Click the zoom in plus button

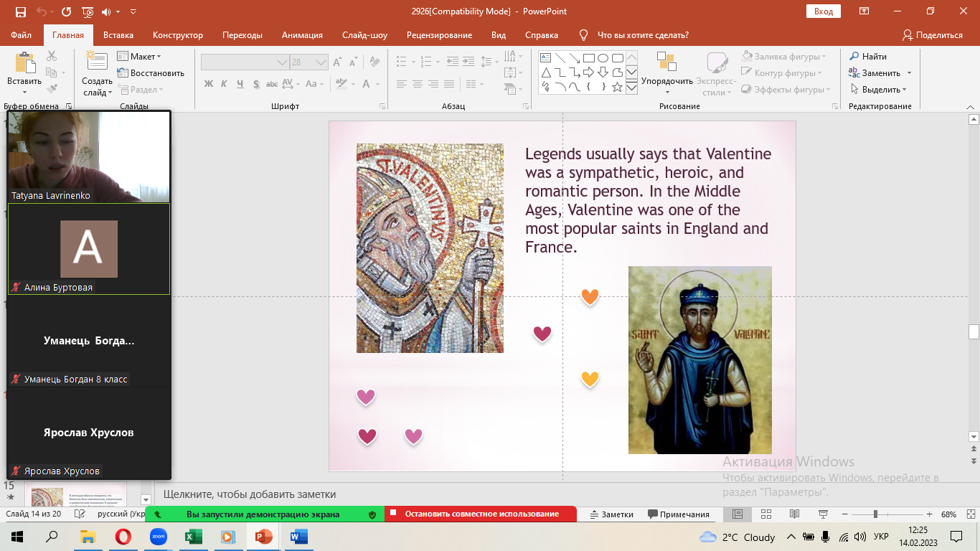pos(930,514)
